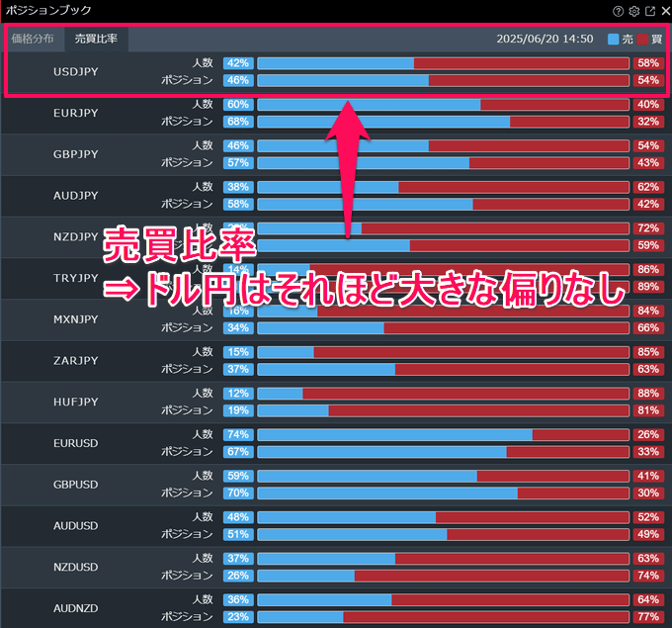Click the blue 売 legend swatch
672x628 pixels.
pyautogui.click(x=614, y=39)
